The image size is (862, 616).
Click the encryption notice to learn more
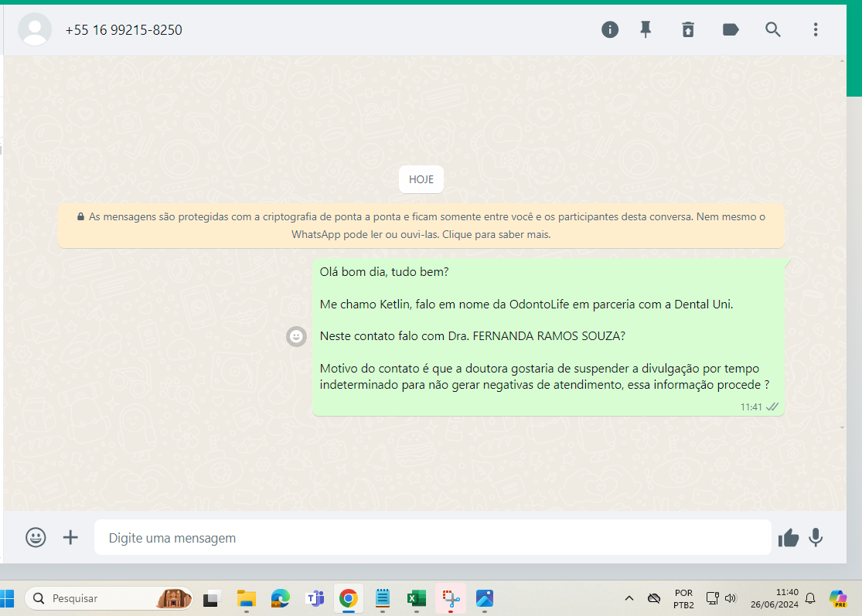[421, 225]
